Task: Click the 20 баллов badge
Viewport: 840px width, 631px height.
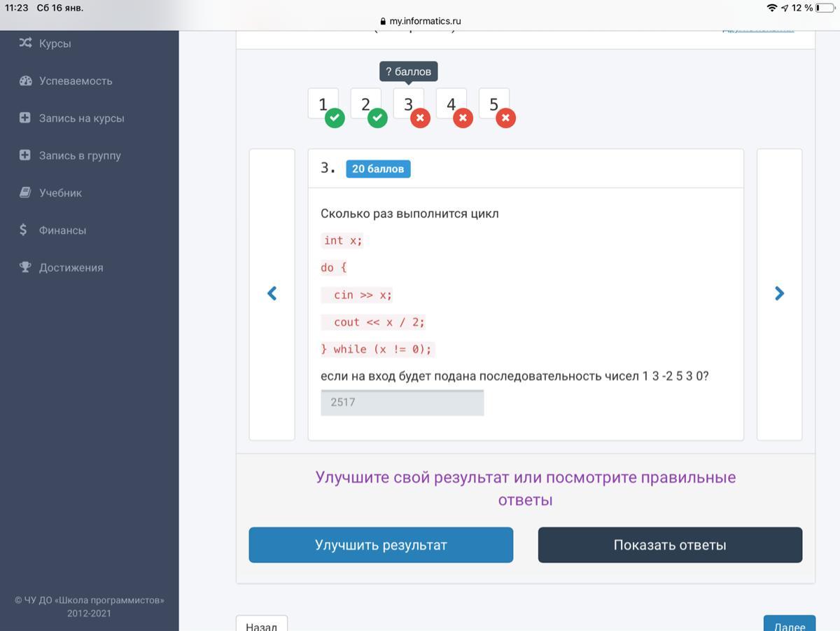Action: pyautogui.click(x=378, y=169)
